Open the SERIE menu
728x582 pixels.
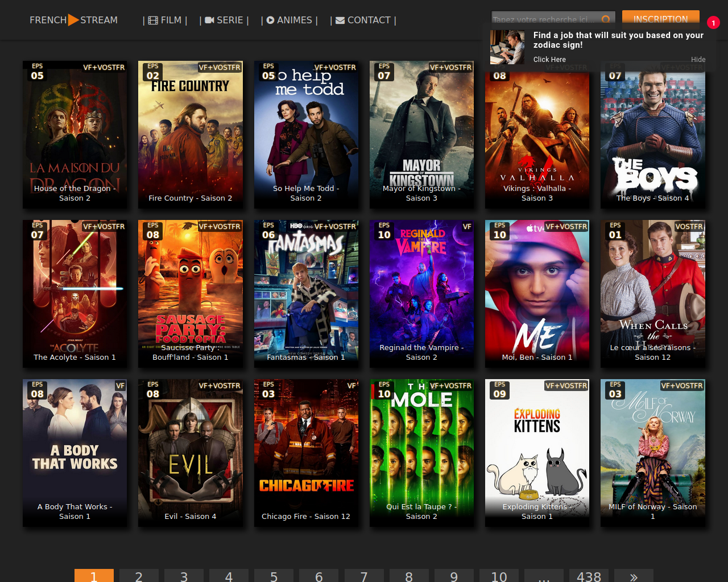pyautogui.click(x=224, y=20)
